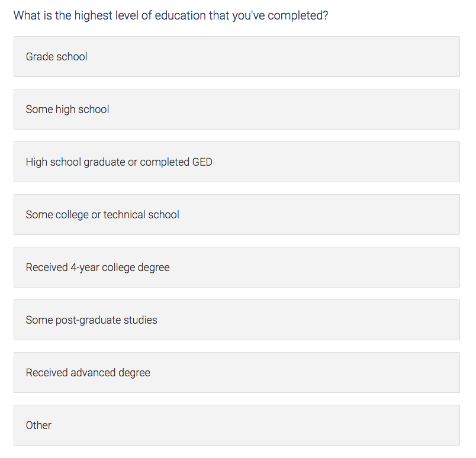
Task: Click the last answer box labeled Other
Action: [237, 425]
